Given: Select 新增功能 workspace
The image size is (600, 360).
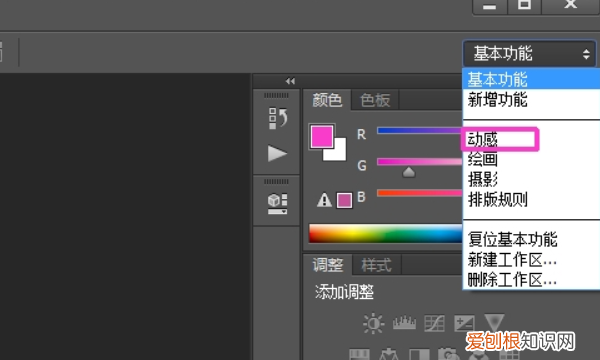Looking at the screenshot, I should tap(531, 100).
